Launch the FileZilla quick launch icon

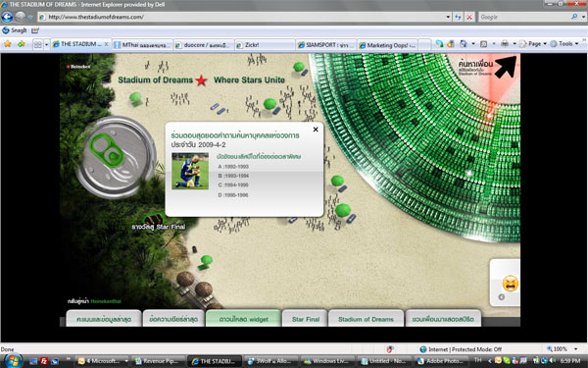click(x=44, y=361)
